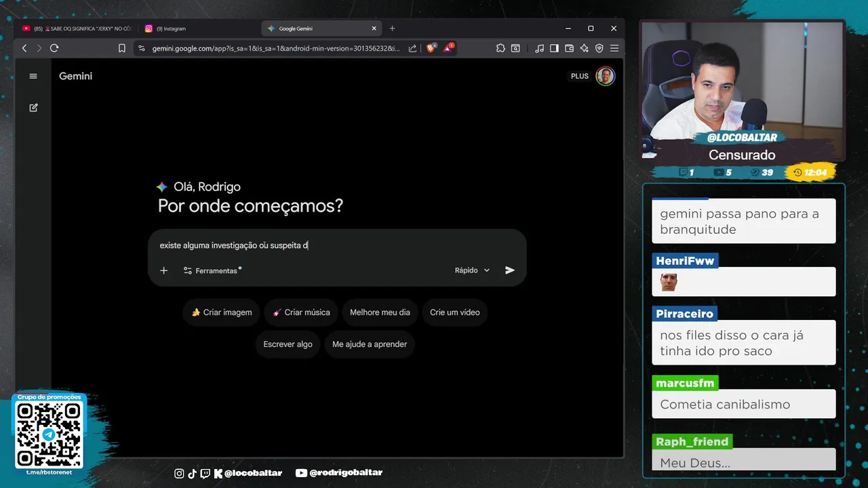Go forward with the browser forward arrow

[39, 48]
